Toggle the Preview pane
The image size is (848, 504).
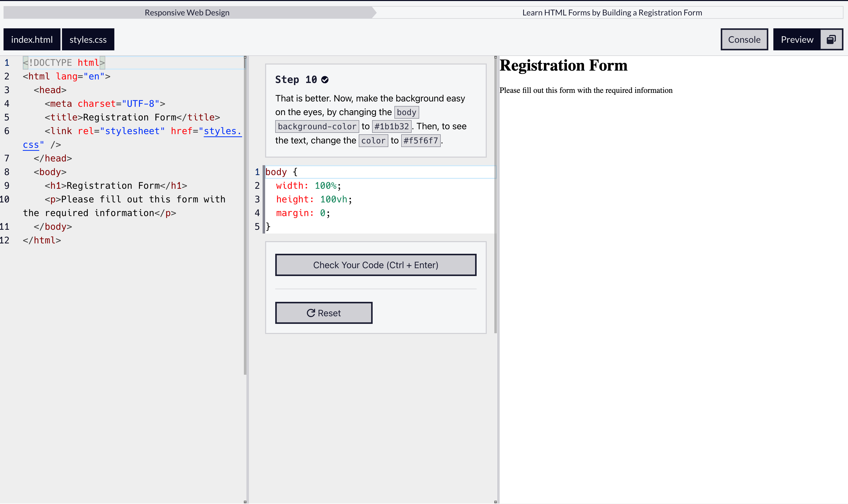click(797, 39)
